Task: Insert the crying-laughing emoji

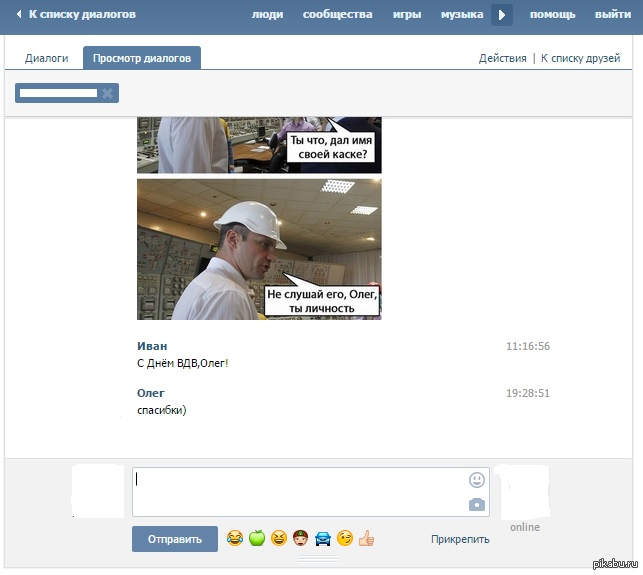Action: coord(235,538)
